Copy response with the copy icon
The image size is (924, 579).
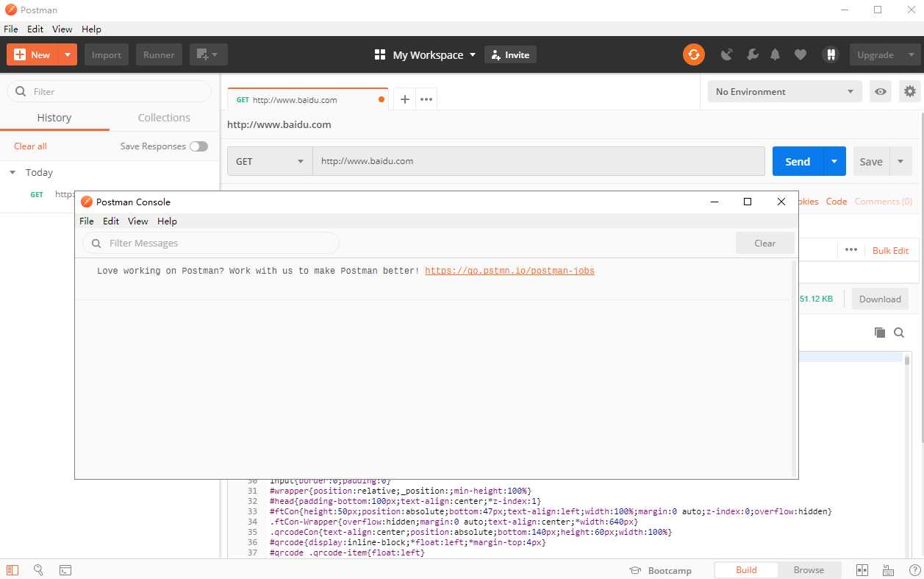click(x=880, y=333)
